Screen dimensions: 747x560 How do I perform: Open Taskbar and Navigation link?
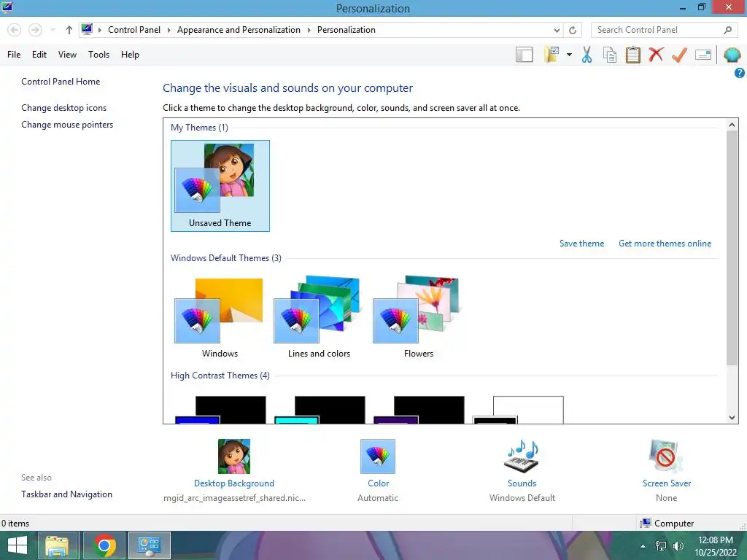[x=66, y=494]
